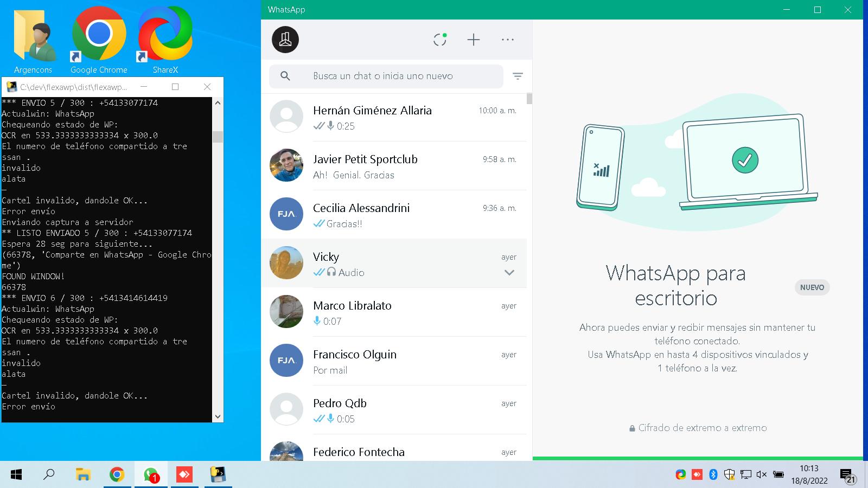Click the 10:00 a. m. timestamp
868x488 pixels.
tap(497, 111)
